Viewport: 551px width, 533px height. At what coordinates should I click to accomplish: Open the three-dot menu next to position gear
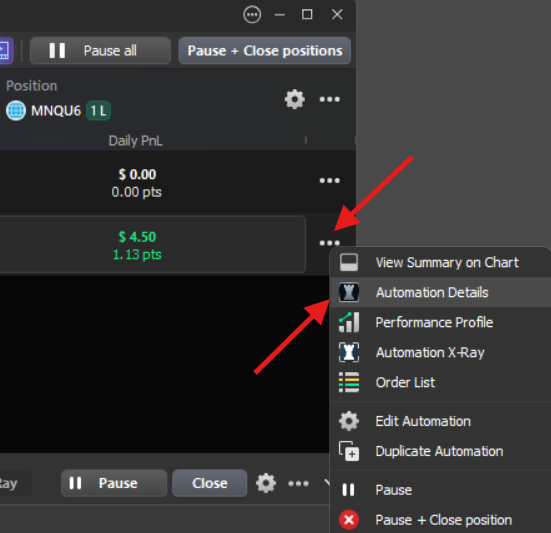(x=330, y=99)
